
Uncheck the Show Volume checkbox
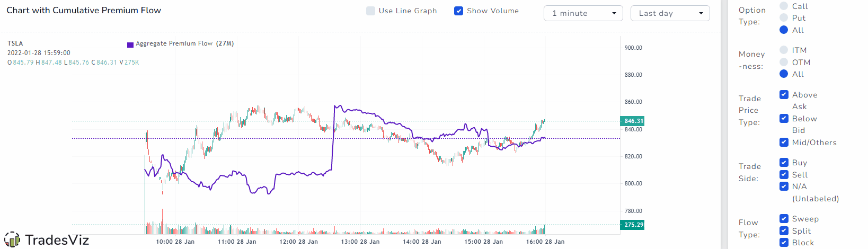click(459, 11)
